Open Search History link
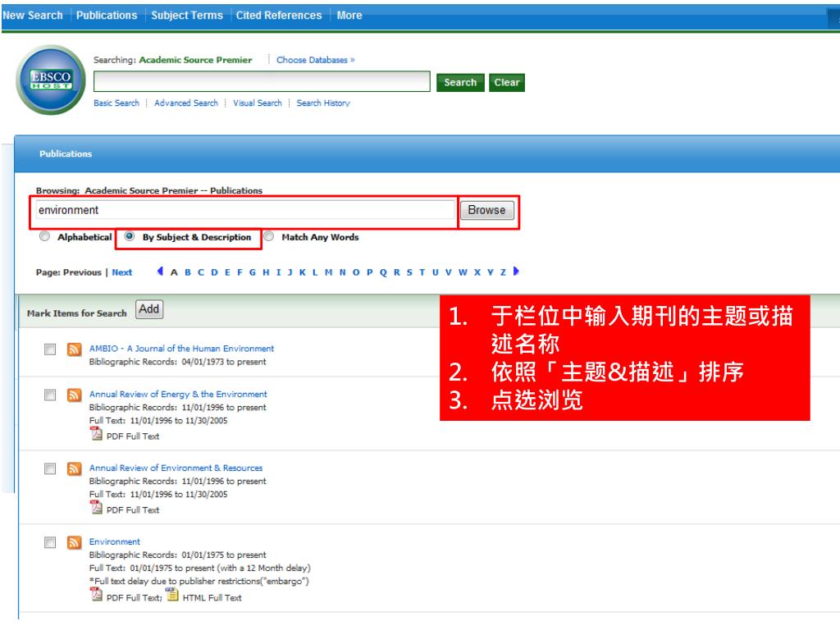The height and width of the screenshot is (630, 840). (x=323, y=103)
